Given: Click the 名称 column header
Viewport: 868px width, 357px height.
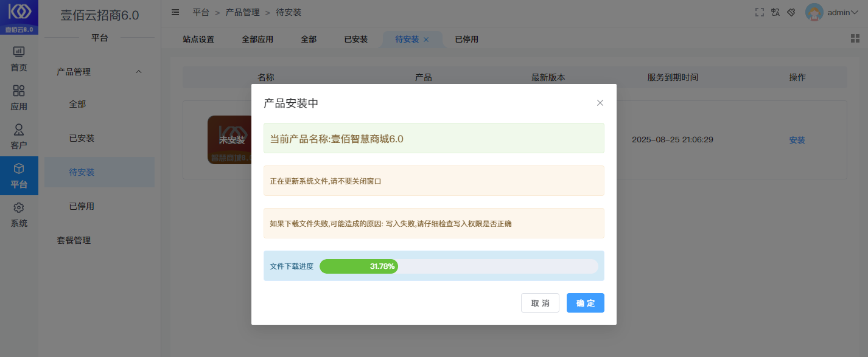Looking at the screenshot, I should click(266, 77).
